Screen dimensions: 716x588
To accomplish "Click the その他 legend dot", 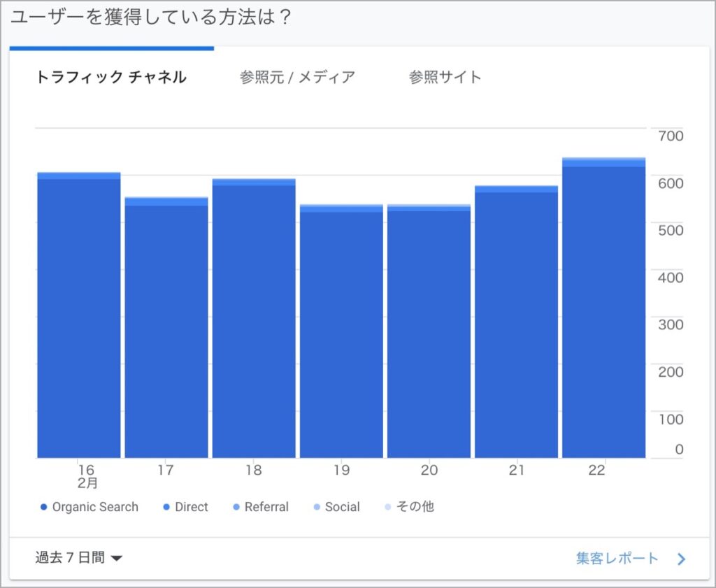I will tap(387, 507).
